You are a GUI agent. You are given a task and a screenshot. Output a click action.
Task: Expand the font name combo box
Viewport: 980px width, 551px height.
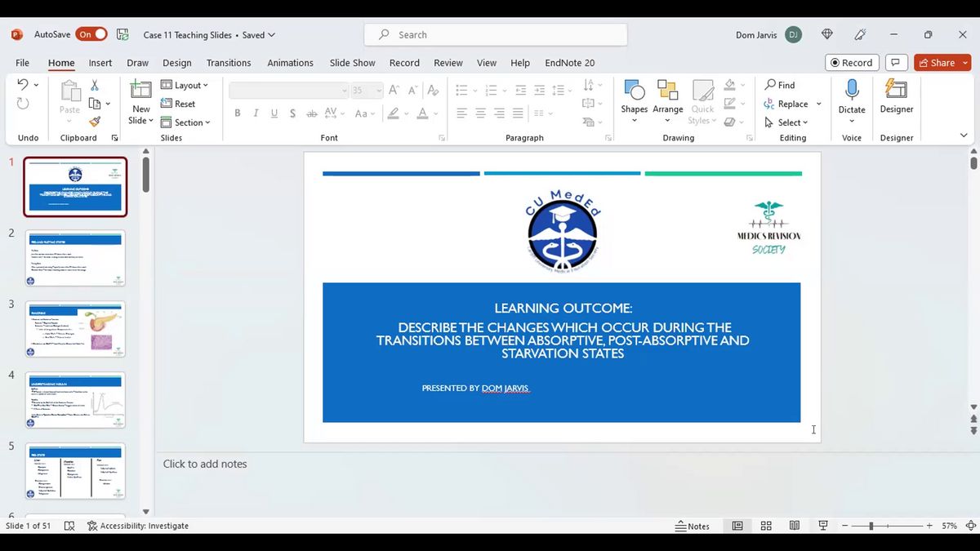345,91
